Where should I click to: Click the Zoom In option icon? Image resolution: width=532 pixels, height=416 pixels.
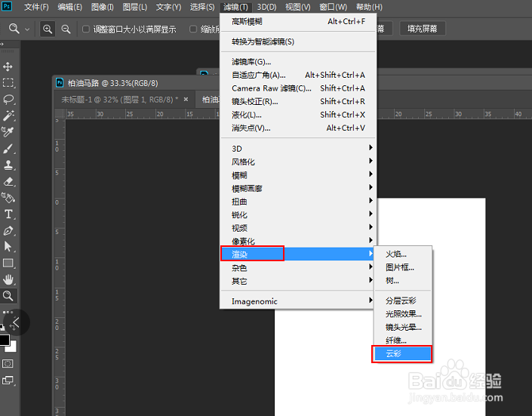[48, 29]
